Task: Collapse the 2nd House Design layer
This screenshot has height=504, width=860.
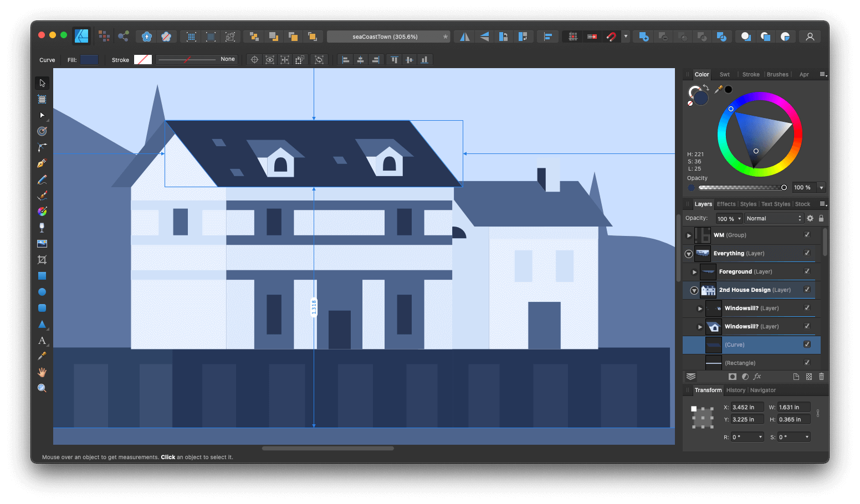Action: (693, 290)
